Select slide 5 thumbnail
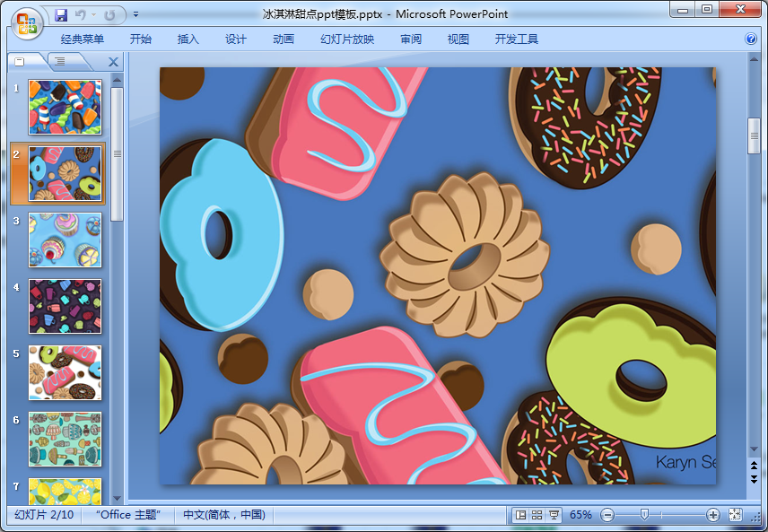This screenshot has height=532, width=768. coord(65,372)
